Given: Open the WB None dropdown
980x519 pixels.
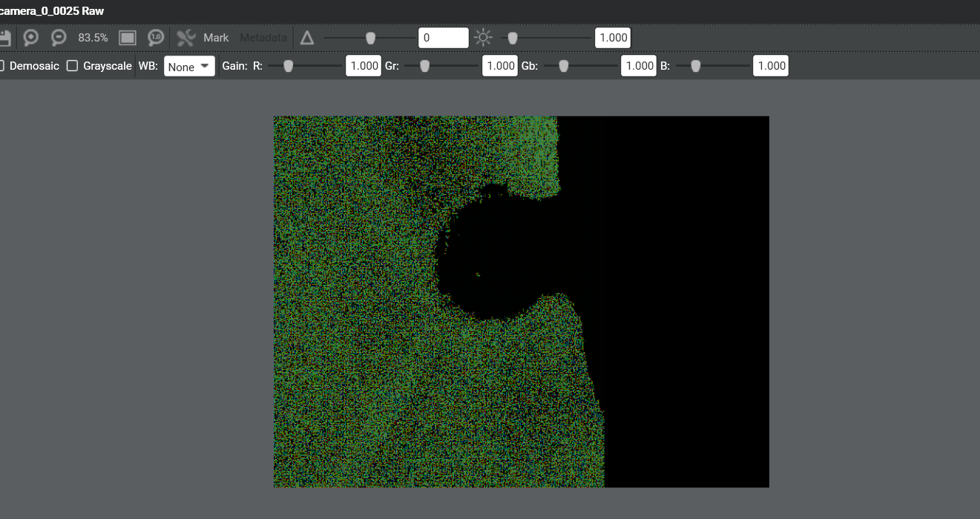Looking at the screenshot, I should point(189,66).
